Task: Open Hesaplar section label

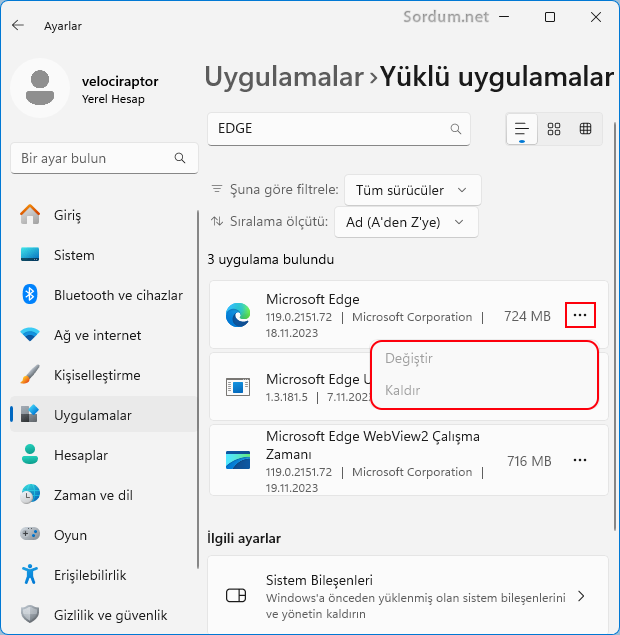Action: click(81, 455)
